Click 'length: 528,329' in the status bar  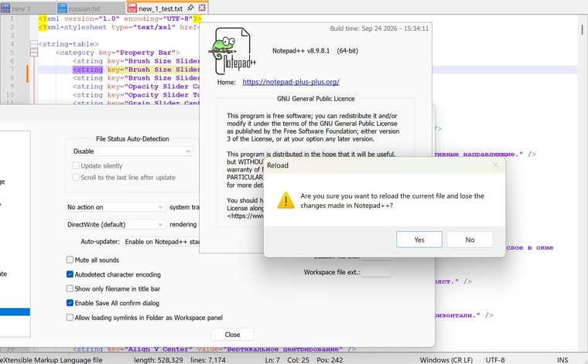pos(159,360)
